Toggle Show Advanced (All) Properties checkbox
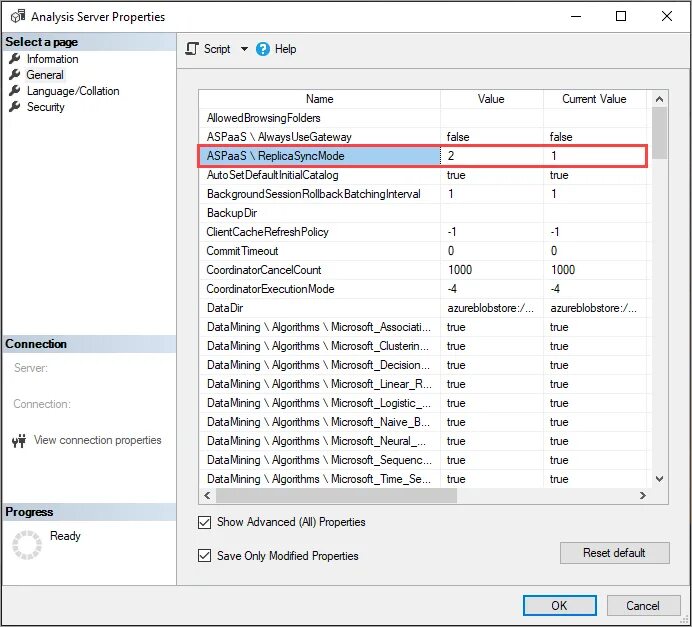The height and width of the screenshot is (627, 692). click(x=204, y=522)
